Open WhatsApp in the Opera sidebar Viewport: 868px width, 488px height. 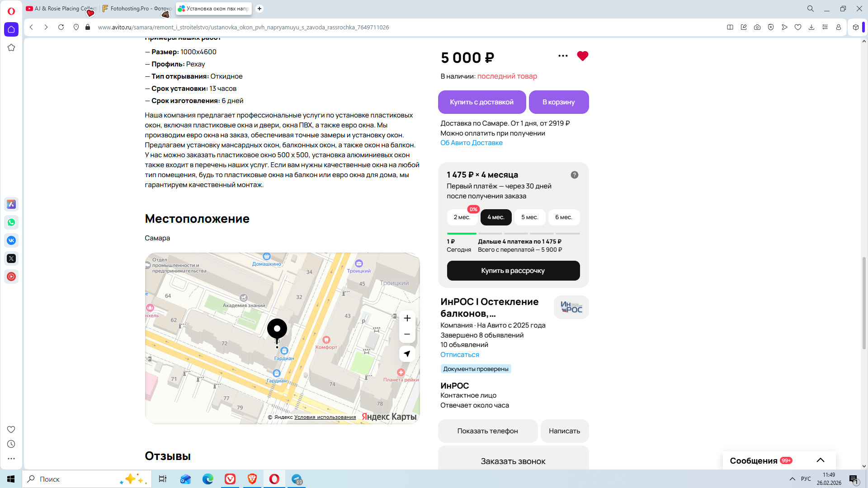[x=11, y=222]
